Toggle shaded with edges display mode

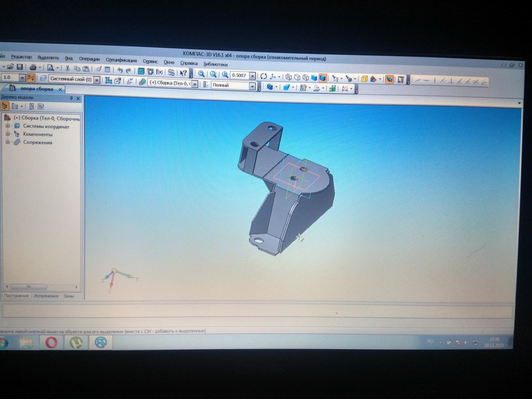pyautogui.click(x=323, y=78)
